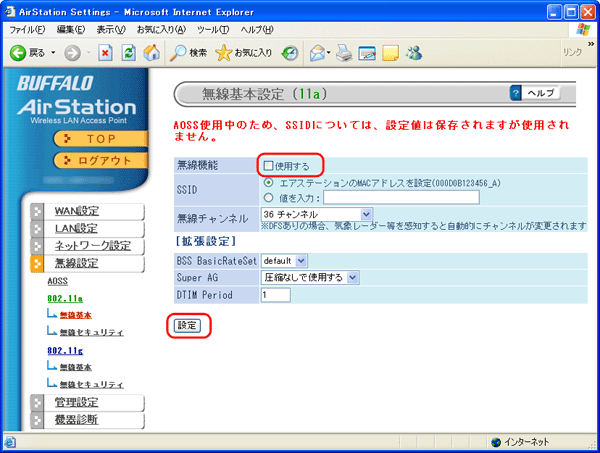This screenshot has height=453, width=600.
Task: Open the 管理設定 link
Action: pos(77,403)
